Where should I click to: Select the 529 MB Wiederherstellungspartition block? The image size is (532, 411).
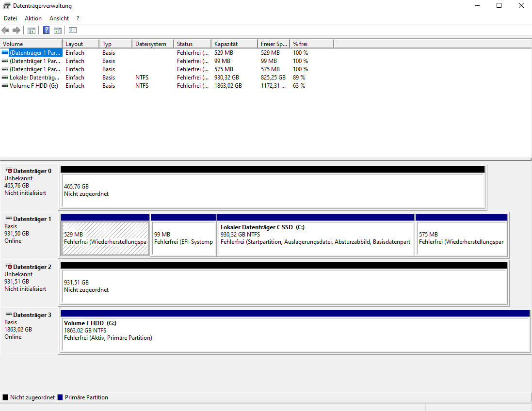click(105, 238)
